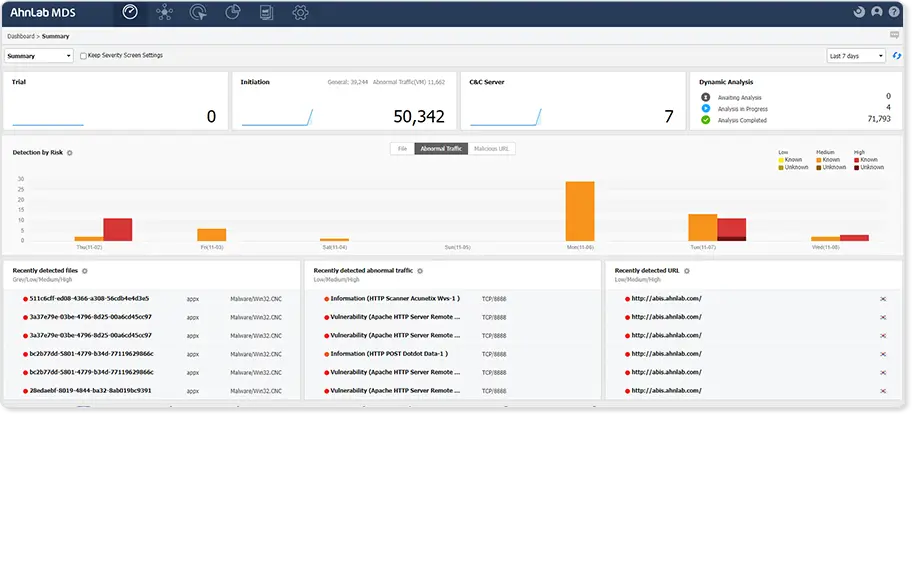Select the Mon(11-06) orange chart bar
Screen dimensions: 912x564
click(x=580, y=211)
